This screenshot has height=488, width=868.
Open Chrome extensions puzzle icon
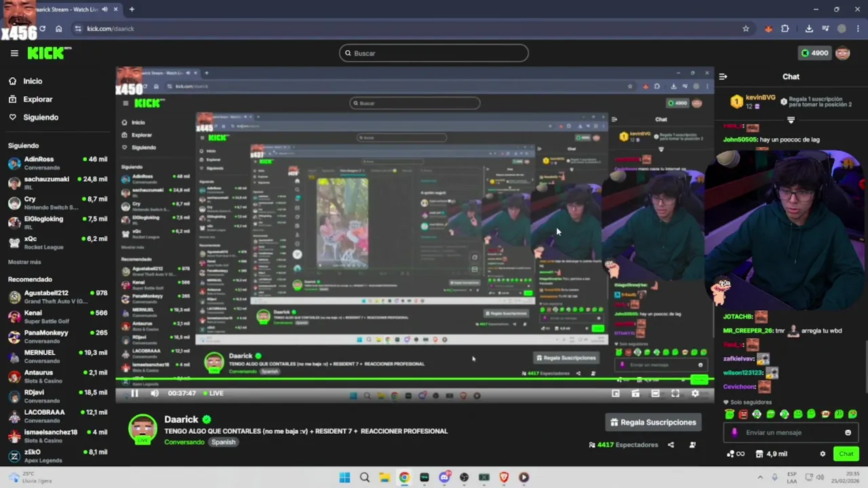(785, 28)
